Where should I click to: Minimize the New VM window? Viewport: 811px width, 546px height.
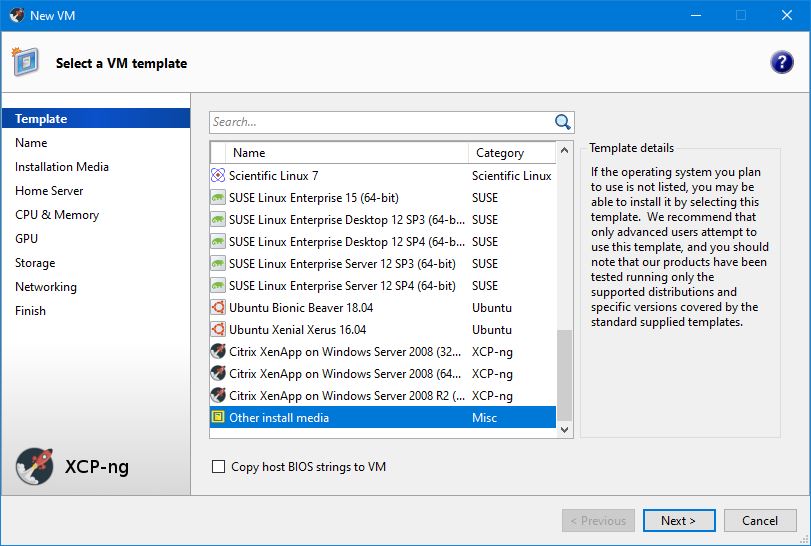(696, 15)
